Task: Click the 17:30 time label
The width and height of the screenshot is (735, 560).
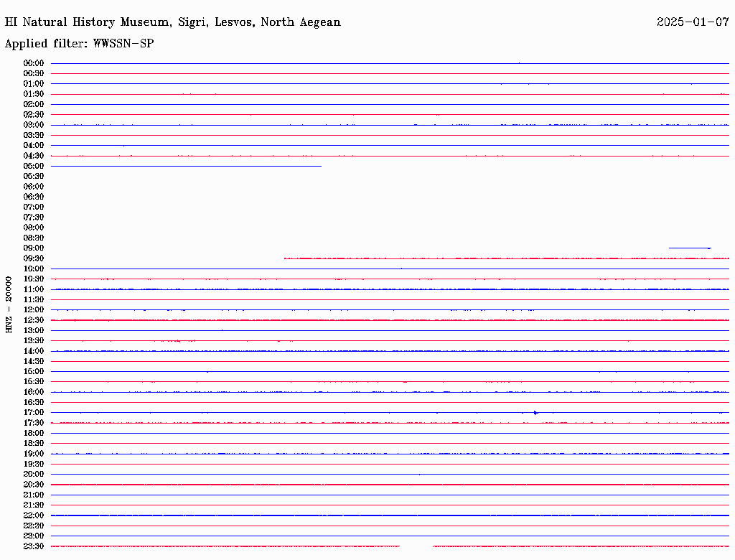Action: click(x=33, y=423)
